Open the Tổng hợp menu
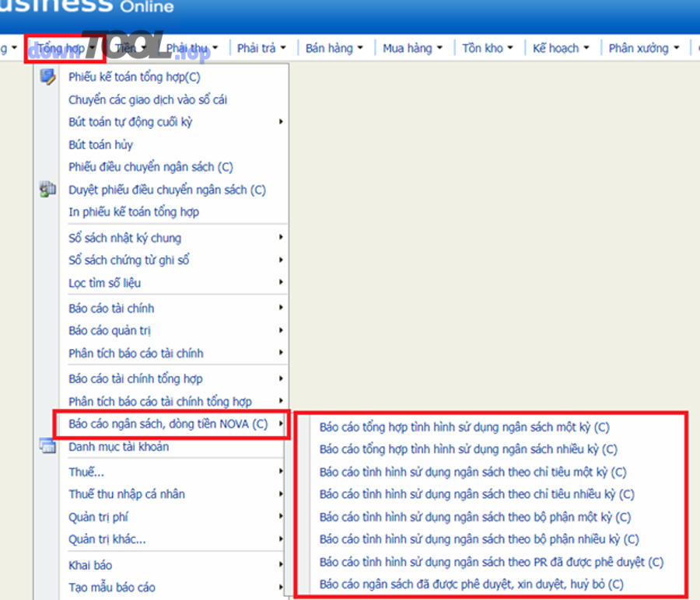Viewport: 700px width, 600px height. pos(66,48)
